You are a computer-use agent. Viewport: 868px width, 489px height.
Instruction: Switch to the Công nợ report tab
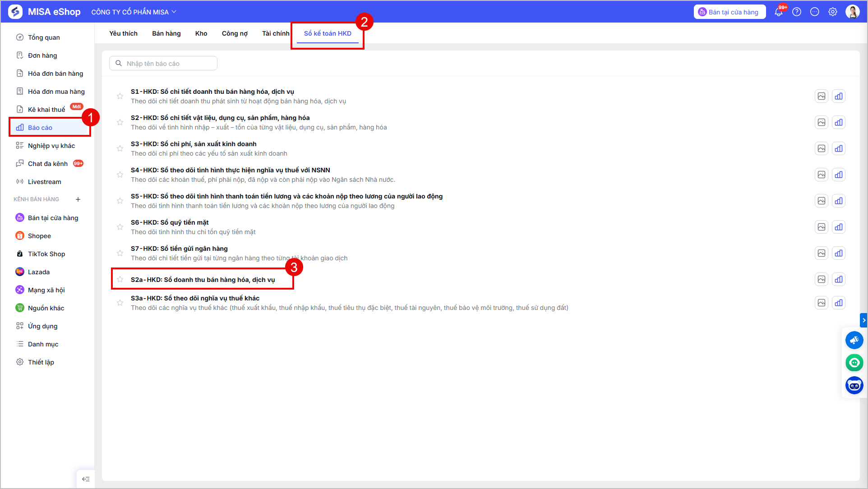[x=235, y=33]
